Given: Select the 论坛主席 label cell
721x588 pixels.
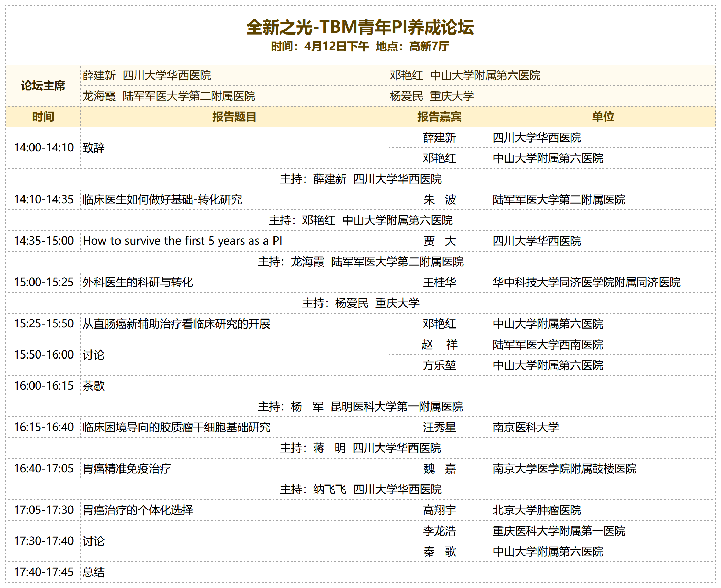Looking at the screenshot, I should coord(43,86).
